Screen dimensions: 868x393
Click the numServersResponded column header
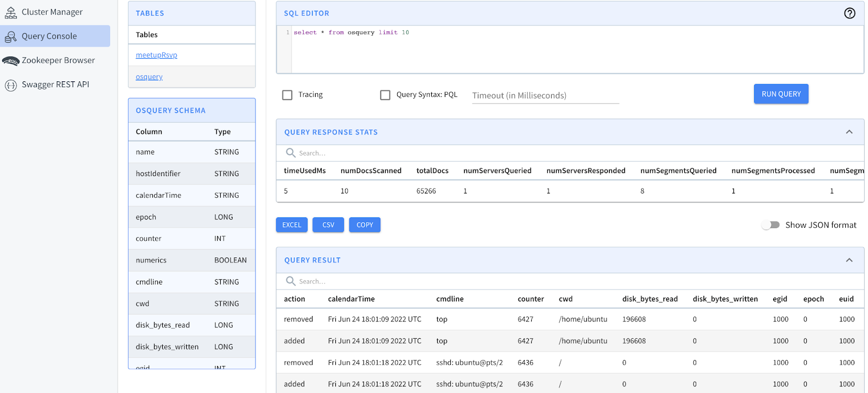[586, 171]
